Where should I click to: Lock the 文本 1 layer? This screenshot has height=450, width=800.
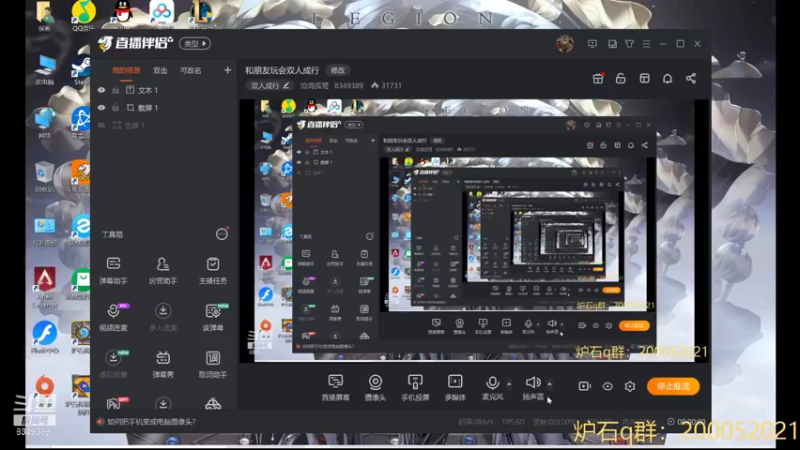click(116, 90)
